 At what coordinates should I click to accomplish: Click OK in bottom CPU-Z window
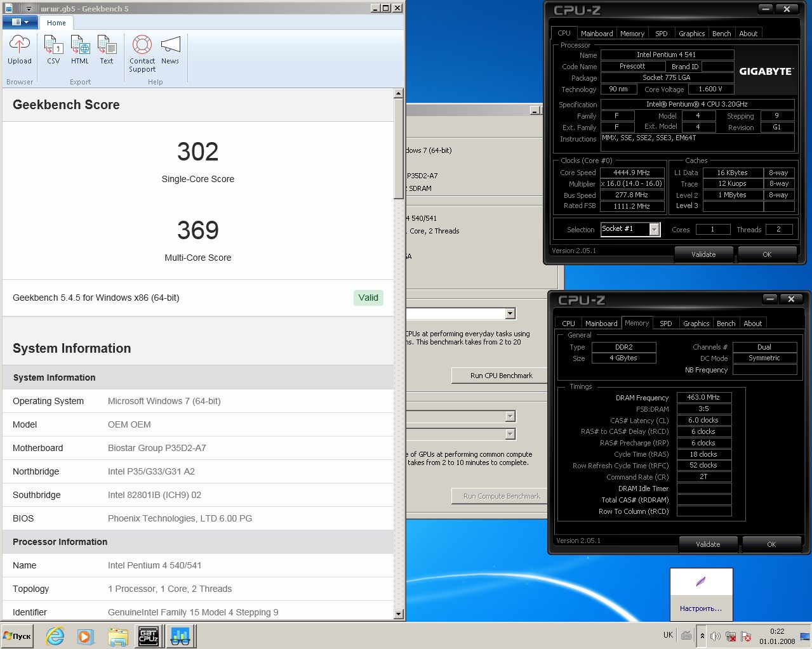(x=771, y=544)
